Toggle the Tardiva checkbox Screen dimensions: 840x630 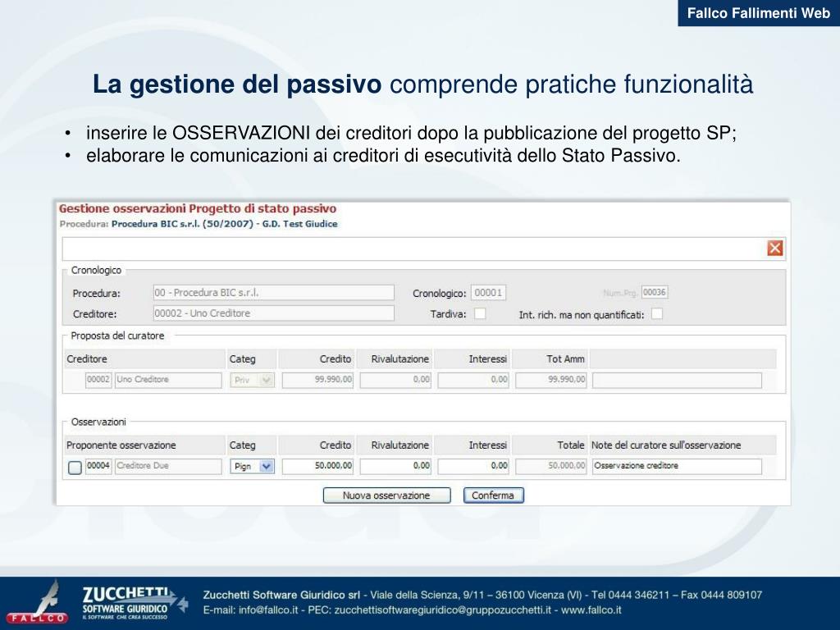480,313
